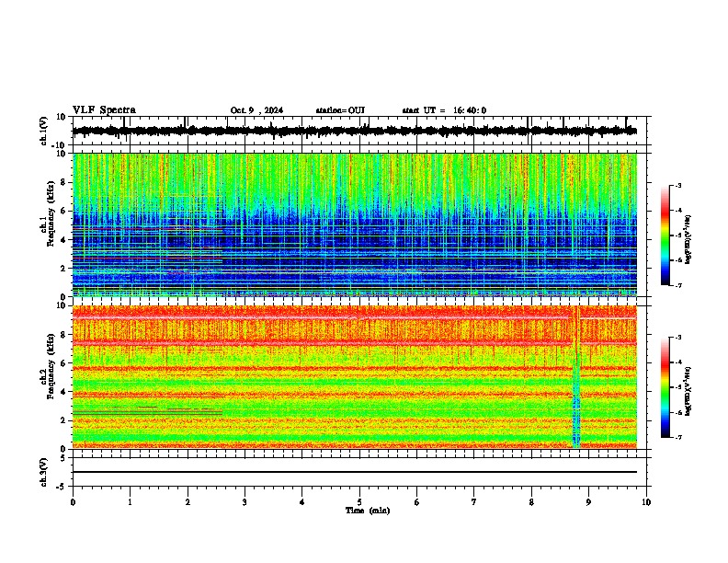
Task: Click the "VLF Spectra" title text
Action: point(104,110)
